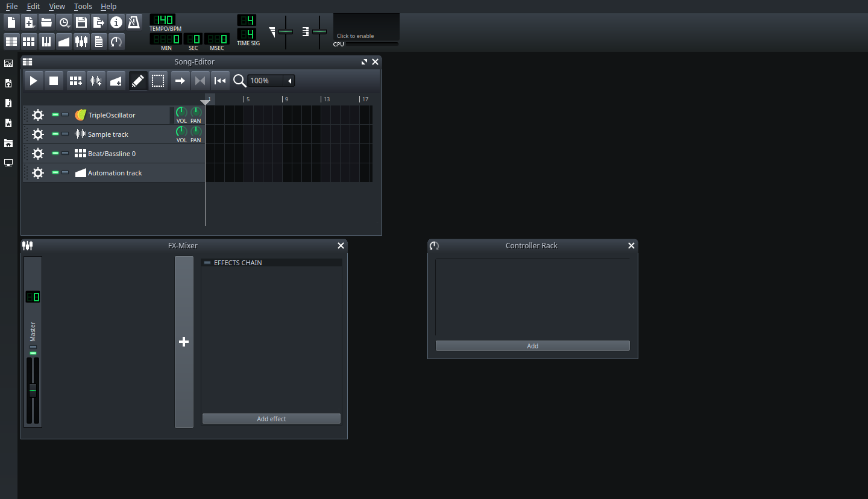Save the current project
This screenshot has width=868, height=499.
[x=81, y=22]
